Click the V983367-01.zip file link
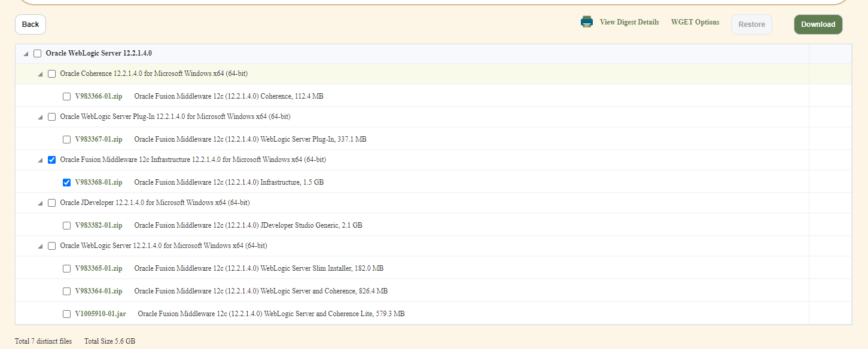 pyautogui.click(x=99, y=139)
